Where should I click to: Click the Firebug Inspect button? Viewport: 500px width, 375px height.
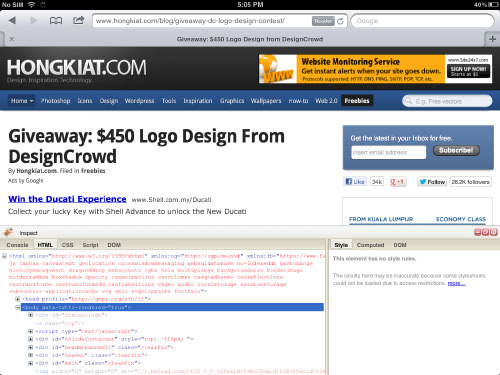(28, 233)
